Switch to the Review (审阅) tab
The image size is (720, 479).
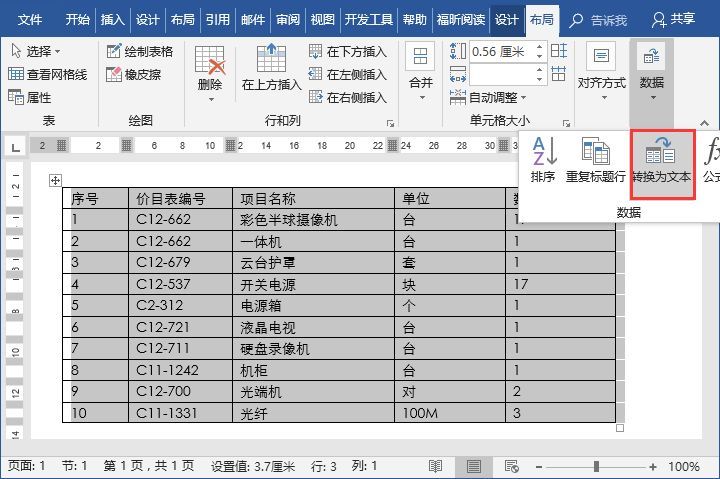coord(288,20)
